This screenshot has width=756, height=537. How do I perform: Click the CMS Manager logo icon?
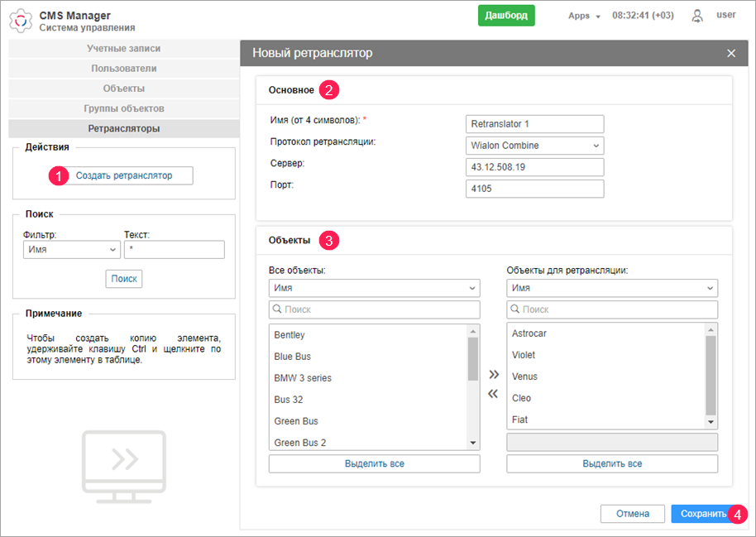pos(21,21)
